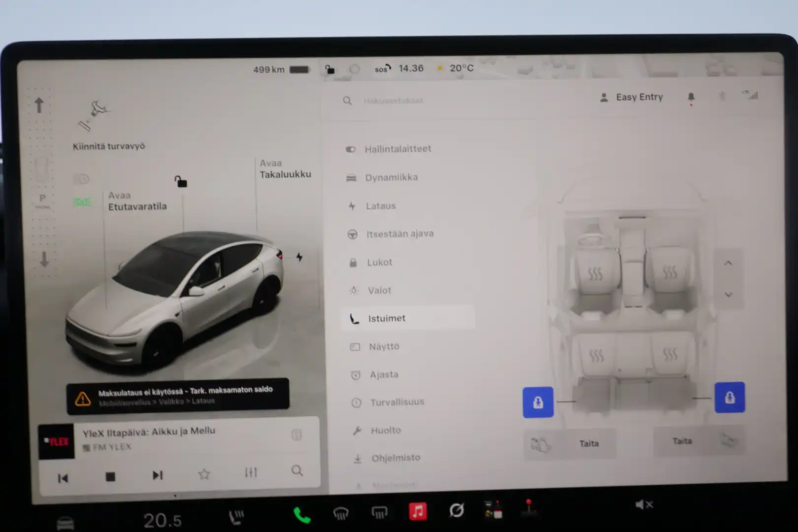The height and width of the screenshot is (532, 798).
Task: Skip to the next station
Action: click(157, 475)
